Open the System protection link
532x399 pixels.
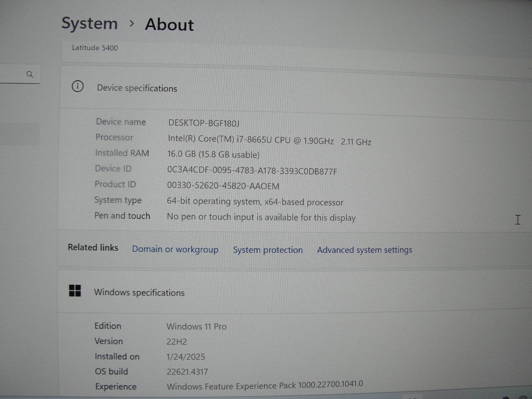tap(268, 250)
